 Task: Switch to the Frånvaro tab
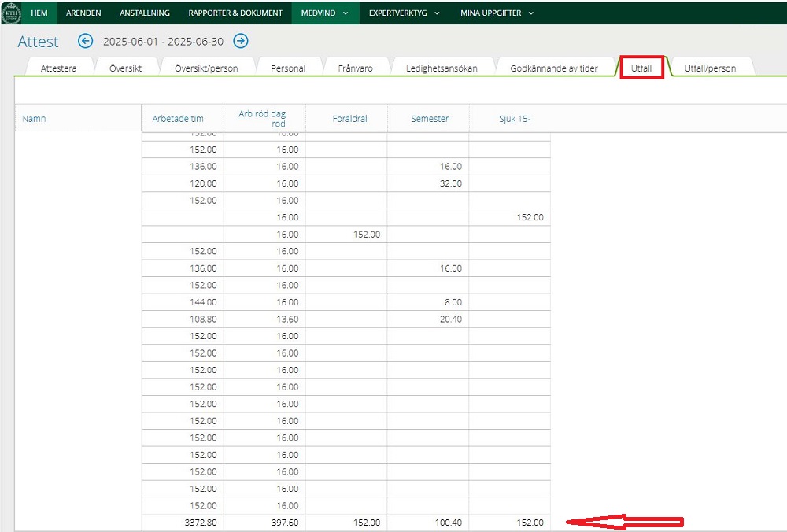coord(356,68)
